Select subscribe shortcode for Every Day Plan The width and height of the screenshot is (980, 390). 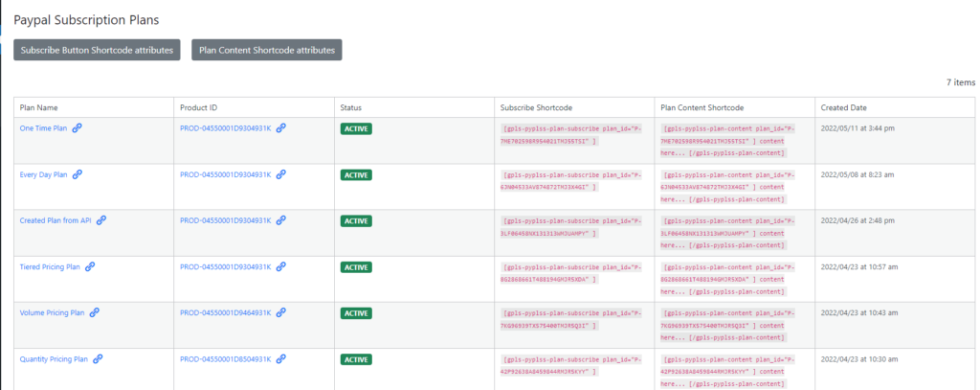coord(571,181)
